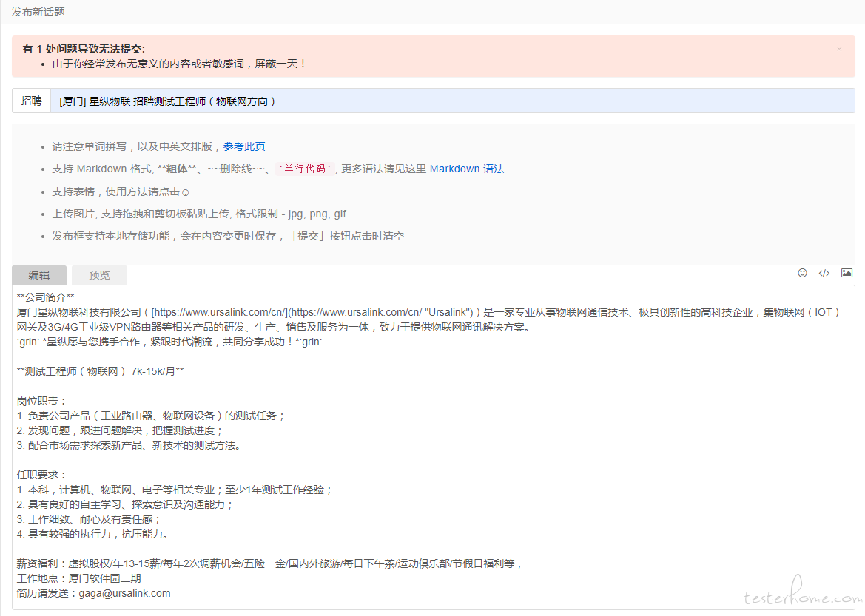Open the Markdown 语法 link
This screenshot has height=616, width=865.
467,169
